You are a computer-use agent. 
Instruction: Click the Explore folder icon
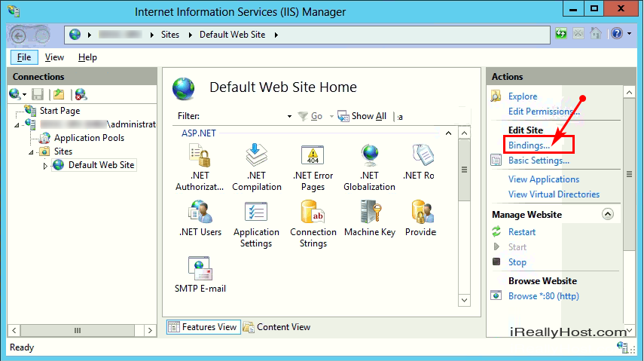point(496,96)
